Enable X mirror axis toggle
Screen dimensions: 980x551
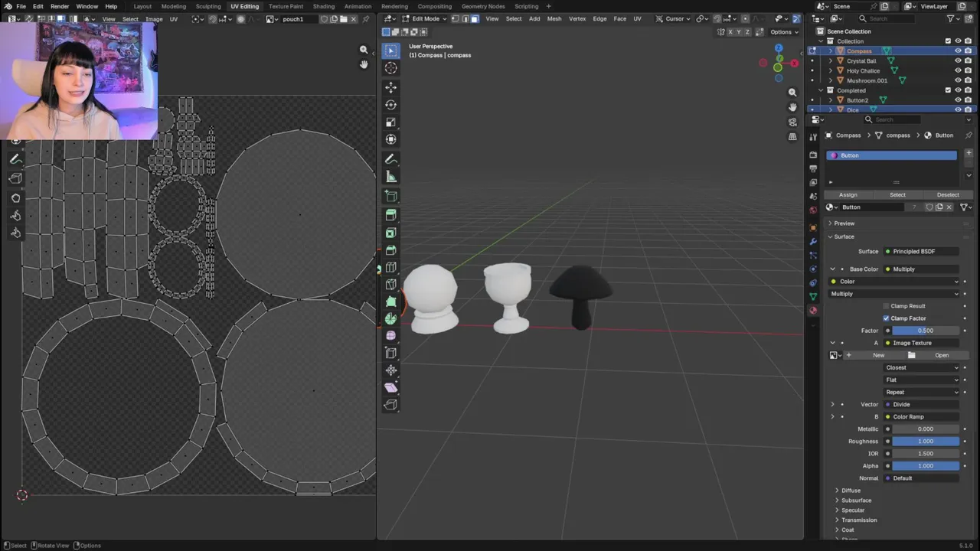pos(730,32)
